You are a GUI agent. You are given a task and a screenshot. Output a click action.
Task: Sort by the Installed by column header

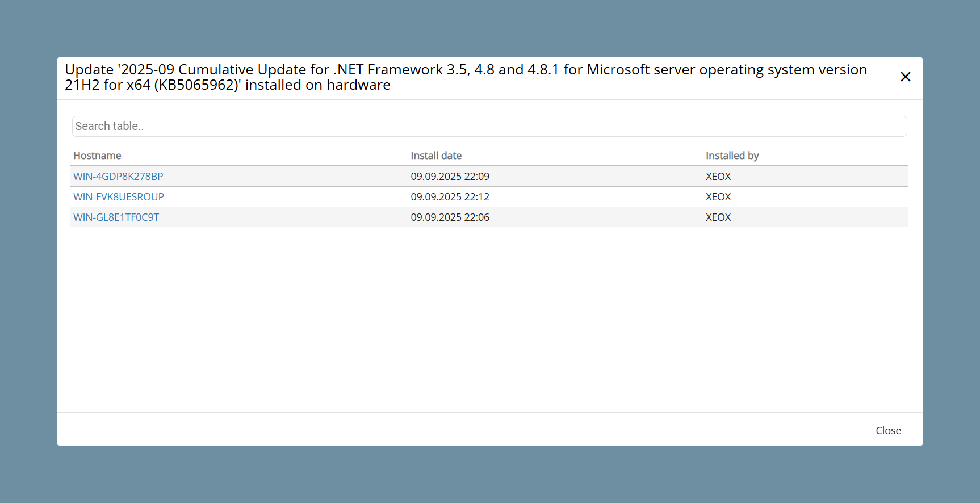click(x=732, y=156)
